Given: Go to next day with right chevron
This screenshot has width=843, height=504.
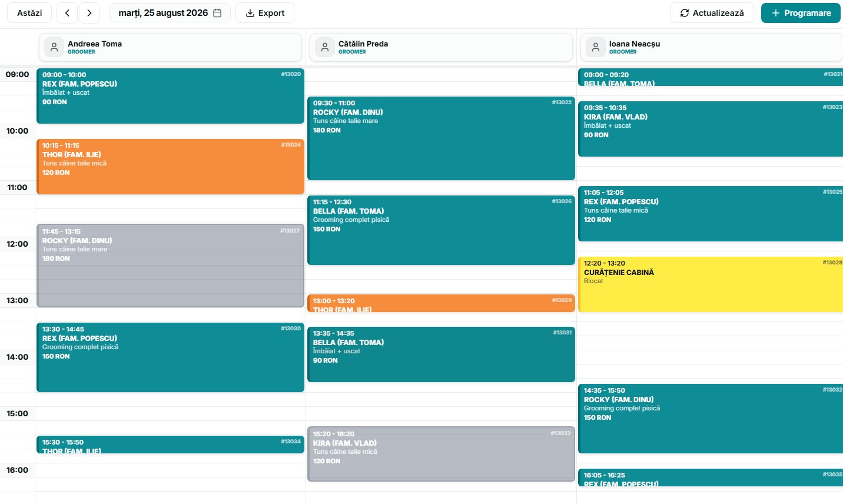Looking at the screenshot, I should coord(89,13).
